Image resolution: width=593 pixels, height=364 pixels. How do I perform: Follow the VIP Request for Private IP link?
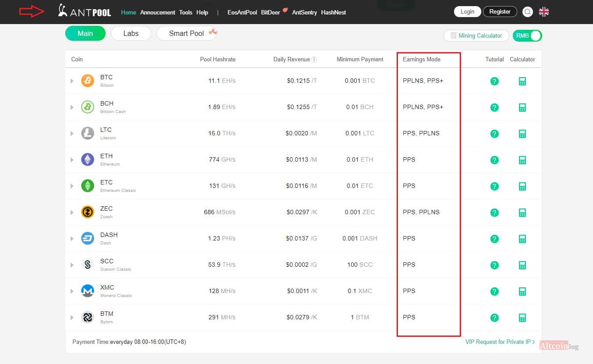click(500, 342)
